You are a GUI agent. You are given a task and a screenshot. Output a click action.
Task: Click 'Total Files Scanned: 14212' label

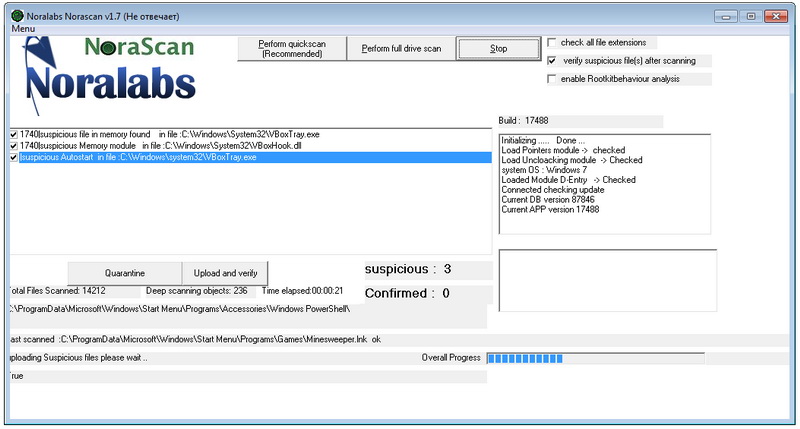click(x=58, y=291)
